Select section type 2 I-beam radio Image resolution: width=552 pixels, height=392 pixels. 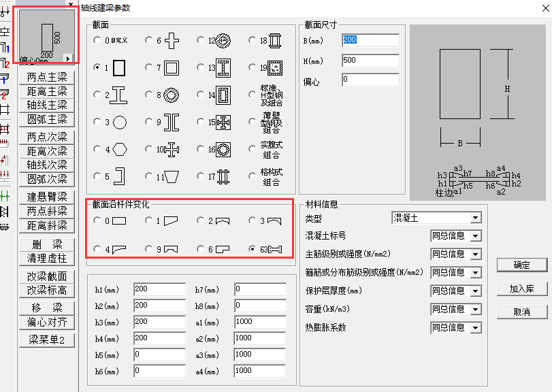point(97,95)
